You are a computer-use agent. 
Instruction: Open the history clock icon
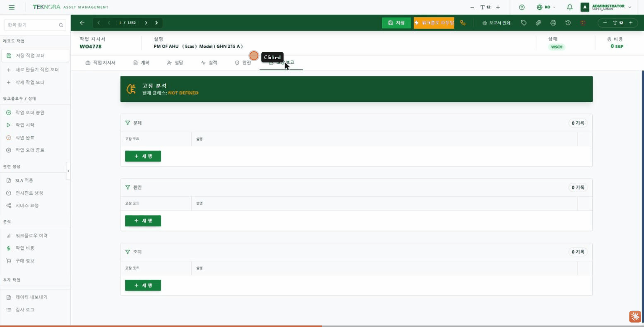pyautogui.click(x=568, y=23)
